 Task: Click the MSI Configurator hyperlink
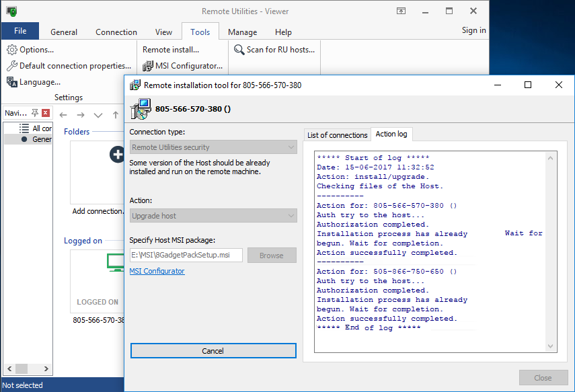click(157, 271)
